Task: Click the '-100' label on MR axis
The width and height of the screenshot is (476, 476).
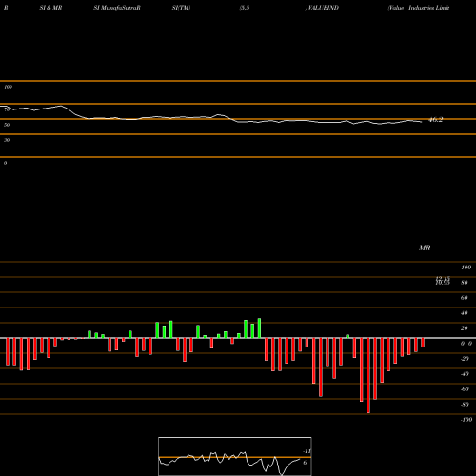Action: point(466,420)
